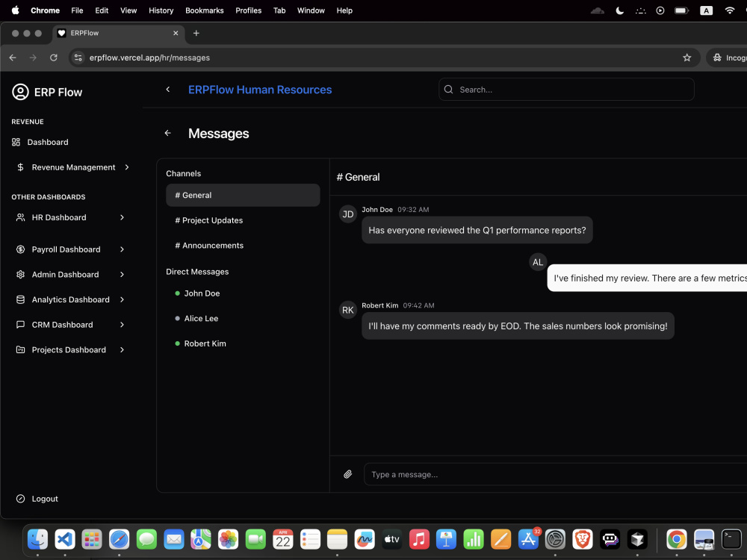Open the History menu

[x=161, y=10]
